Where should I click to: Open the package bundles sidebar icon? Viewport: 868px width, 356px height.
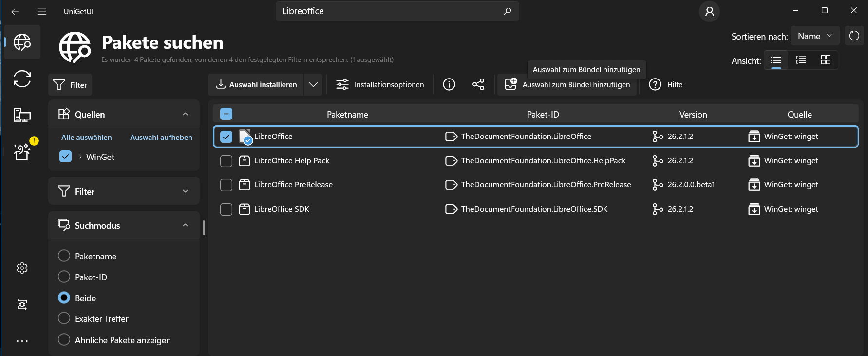(x=22, y=152)
